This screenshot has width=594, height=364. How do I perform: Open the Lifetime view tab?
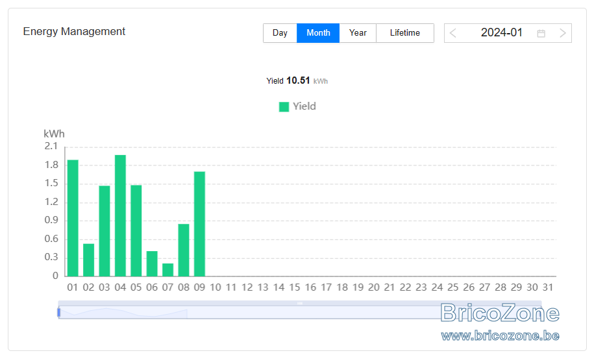click(x=405, y=33)
